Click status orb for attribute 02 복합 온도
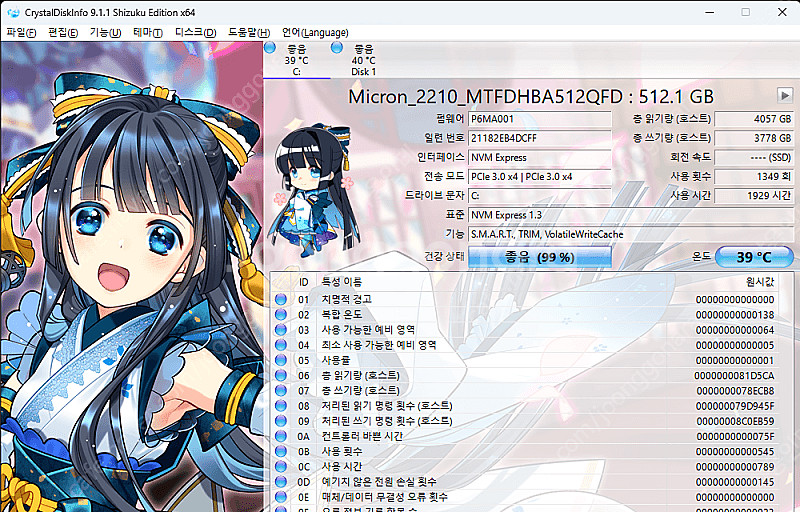 click(x=281, y=315)
